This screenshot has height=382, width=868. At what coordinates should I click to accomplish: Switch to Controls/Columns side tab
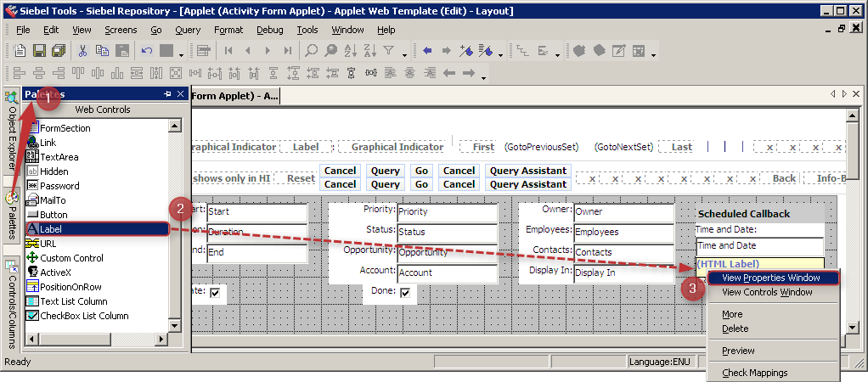tap(11, 303)
